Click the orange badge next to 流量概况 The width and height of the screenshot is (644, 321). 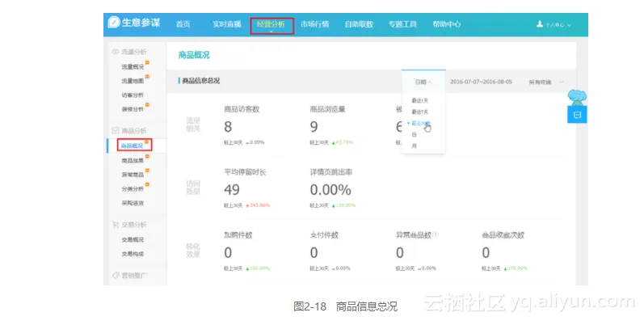[x=147, y=63]
